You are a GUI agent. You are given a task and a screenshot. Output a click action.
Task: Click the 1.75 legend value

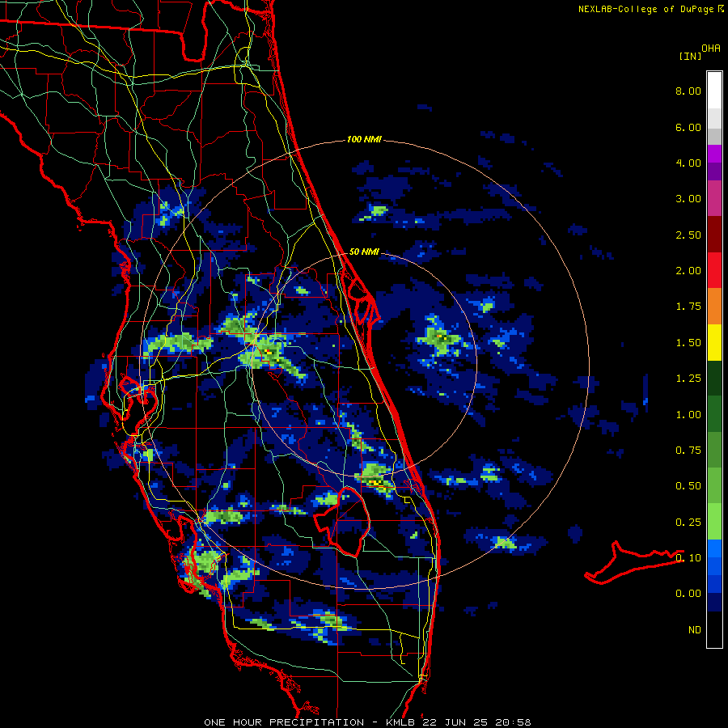tap(688, 307)
